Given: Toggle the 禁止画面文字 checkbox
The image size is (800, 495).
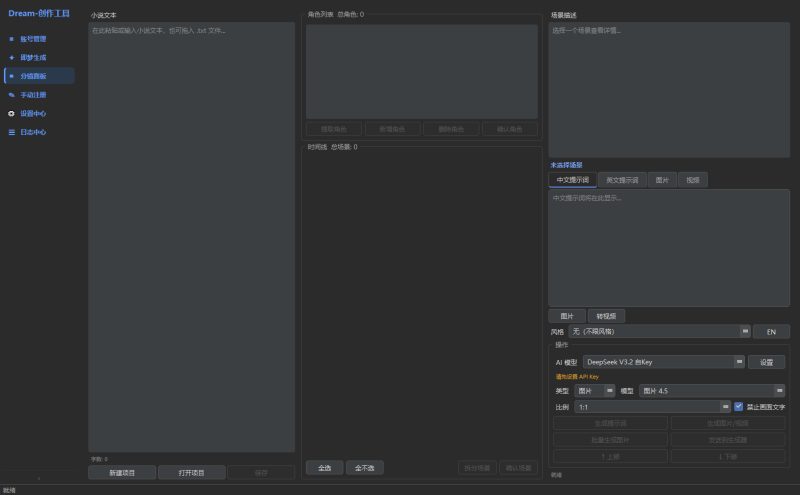Looking at the screenshot, I should pos(739,407).
